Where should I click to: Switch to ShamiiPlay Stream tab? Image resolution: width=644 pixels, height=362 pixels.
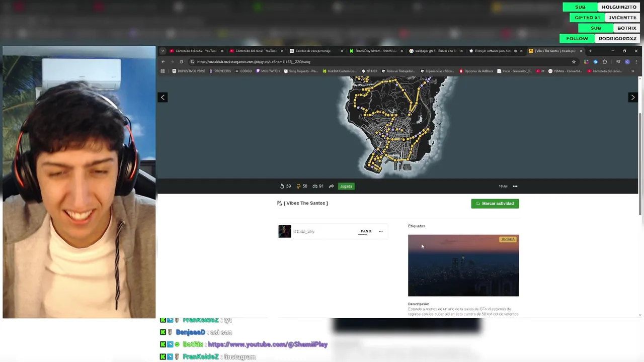[x=375, y=51]
